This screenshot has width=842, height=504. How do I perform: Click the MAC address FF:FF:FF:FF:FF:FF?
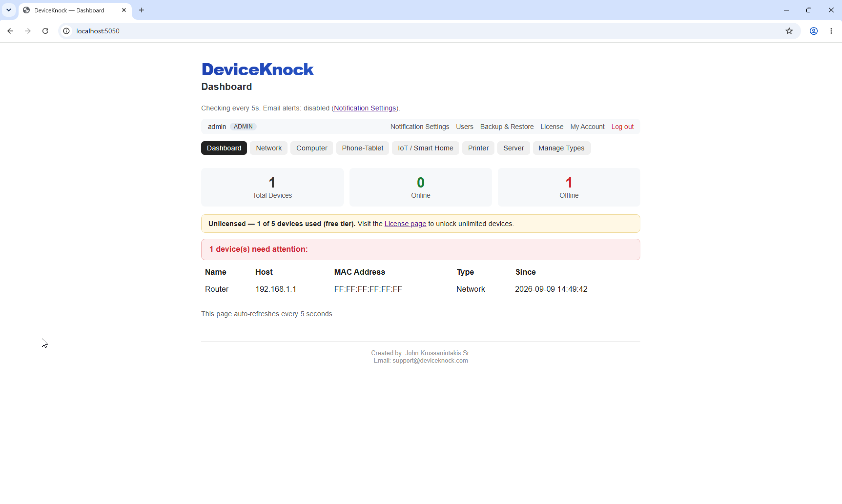pyautogui.click(x=368, y=289)
